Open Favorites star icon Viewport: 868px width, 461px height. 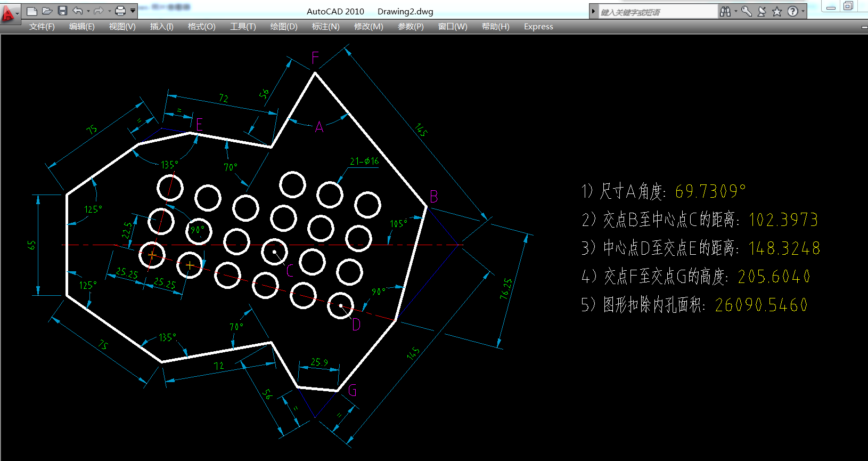(777, 11)
